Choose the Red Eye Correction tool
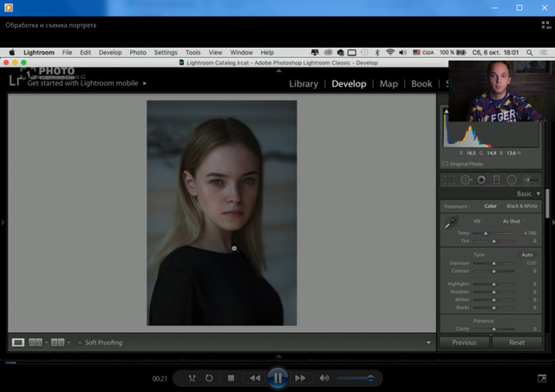This screenshot has height=392, width=555. click(481, 180)
